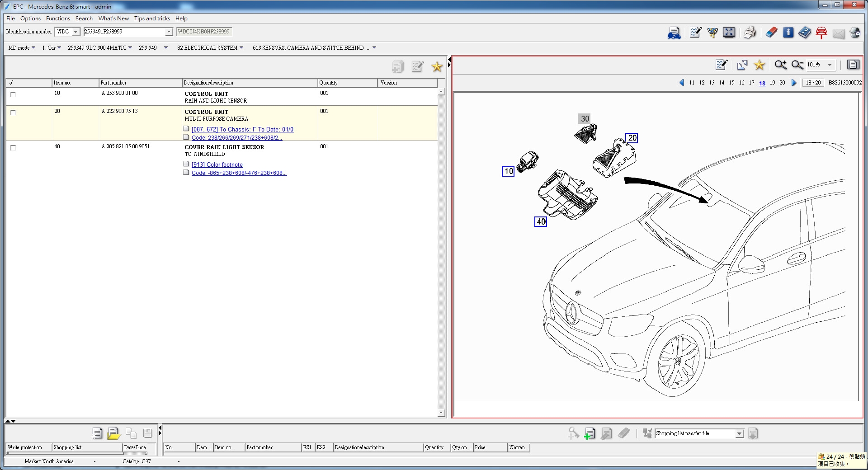Image resolution: width=868 pixels, height=470 pixels.
Task: Jump to picture page 19
Action: [x=772, y=83]
